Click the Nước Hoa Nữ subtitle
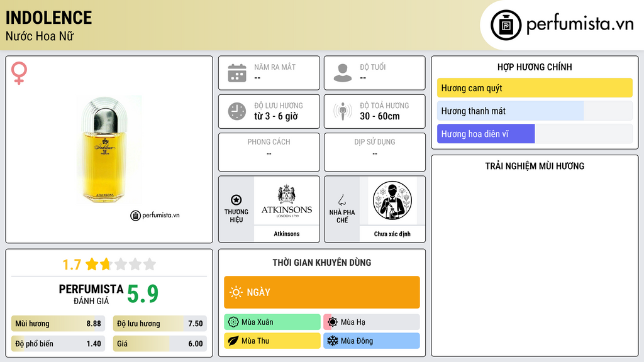 pyautogui.click(x=40, y=36)
